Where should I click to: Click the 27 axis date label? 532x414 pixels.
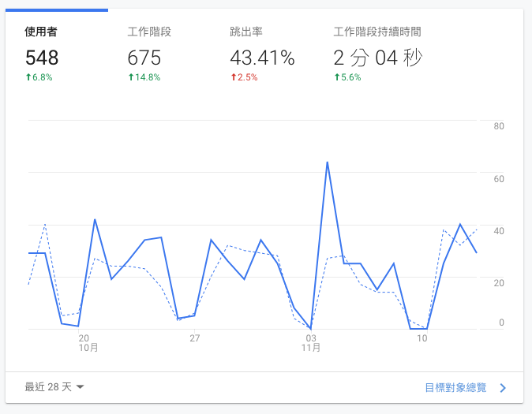194,338
